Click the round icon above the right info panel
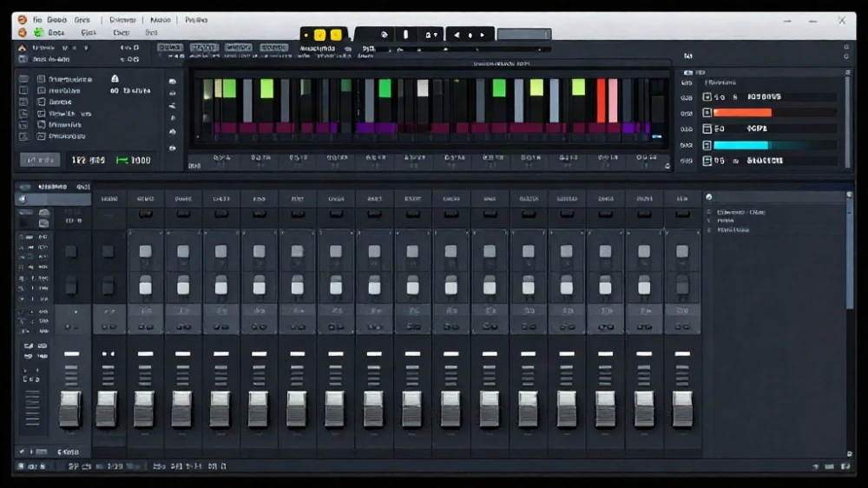The width and height of the screenshot is (868, 488). pyautogui.click(x=708, y=197)
